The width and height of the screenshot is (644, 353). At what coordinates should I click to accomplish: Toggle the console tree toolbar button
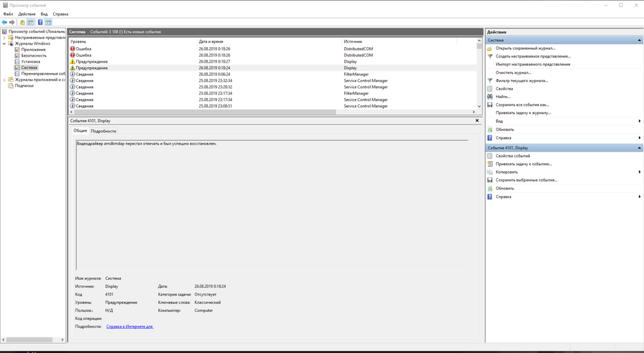point(30,22)
